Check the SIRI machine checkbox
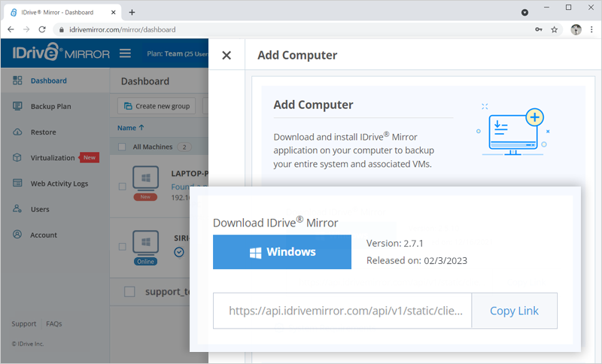 point(122,247)
